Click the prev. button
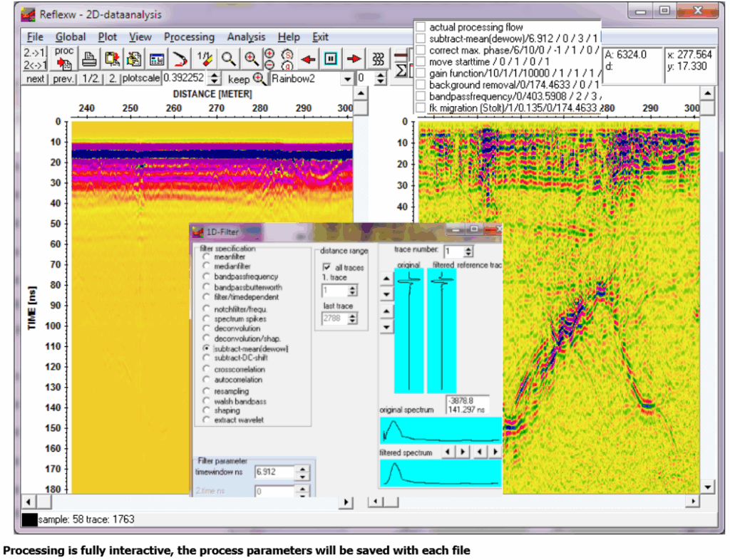This screenshot has height=560, width=730. tap(63, 79)
